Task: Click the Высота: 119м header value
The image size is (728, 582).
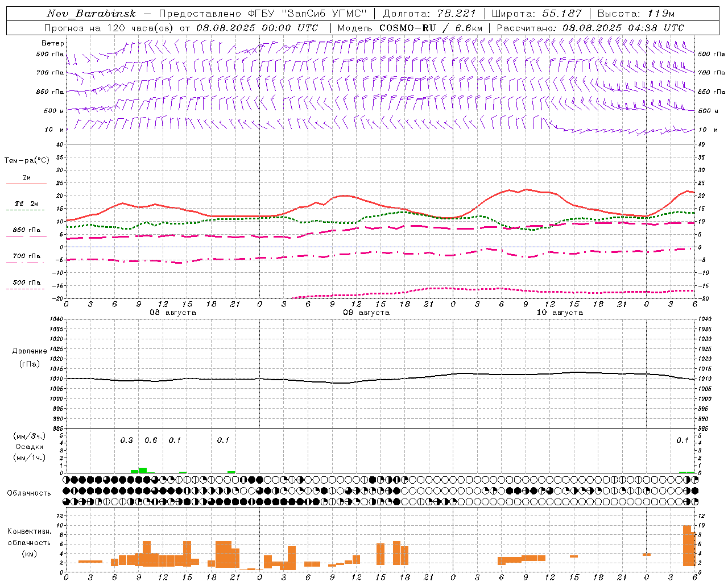Action: (x=636, y=14)
